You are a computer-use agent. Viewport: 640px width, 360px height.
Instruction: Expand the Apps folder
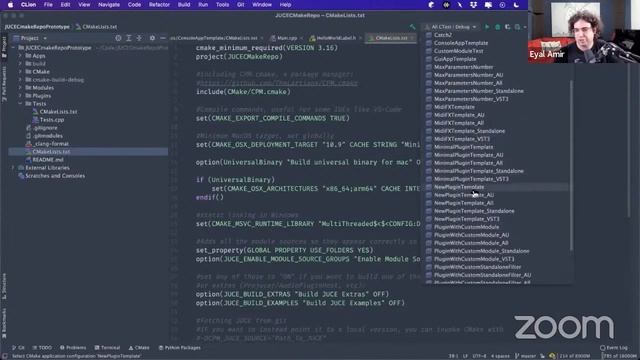tap(20, 56)
